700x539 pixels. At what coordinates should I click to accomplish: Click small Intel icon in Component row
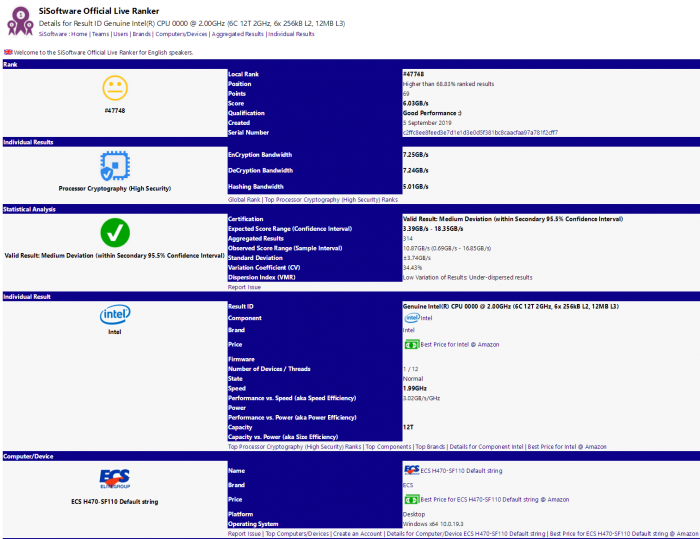410,318
